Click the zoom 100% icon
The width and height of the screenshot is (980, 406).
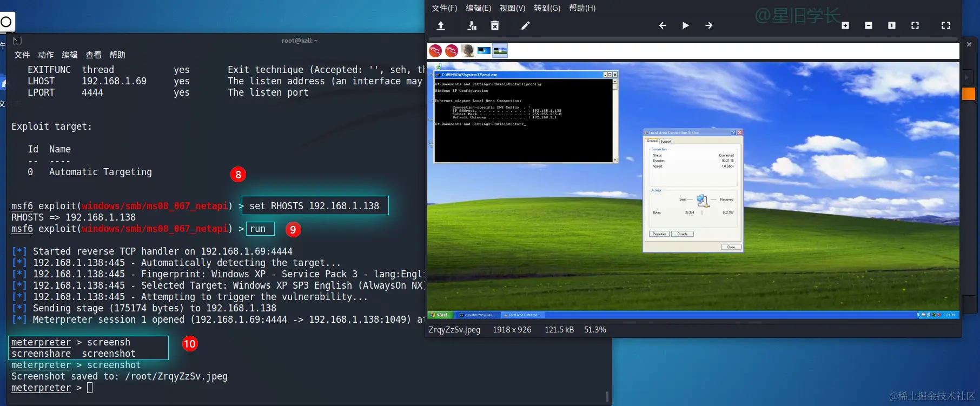point(892,25)
